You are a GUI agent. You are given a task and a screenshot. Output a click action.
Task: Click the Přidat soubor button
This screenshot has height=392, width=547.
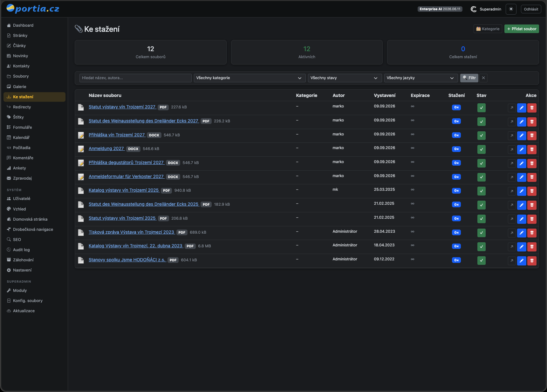(522, 29)
